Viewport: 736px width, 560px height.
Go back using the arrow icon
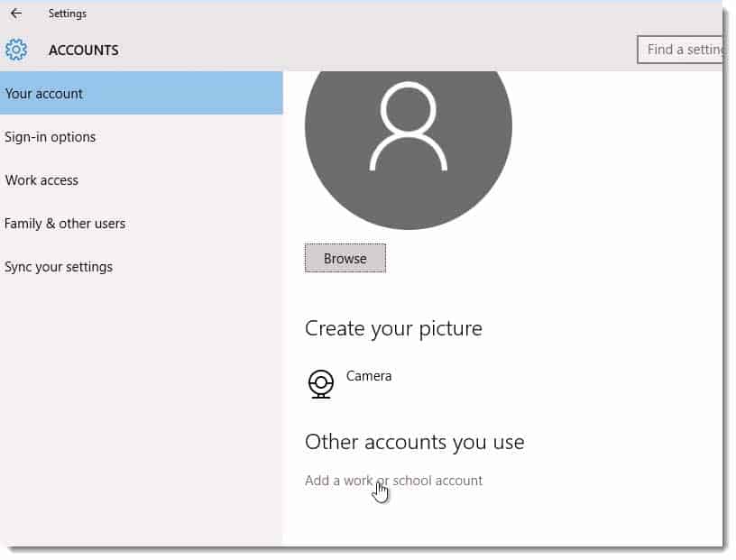click(16, 14)
